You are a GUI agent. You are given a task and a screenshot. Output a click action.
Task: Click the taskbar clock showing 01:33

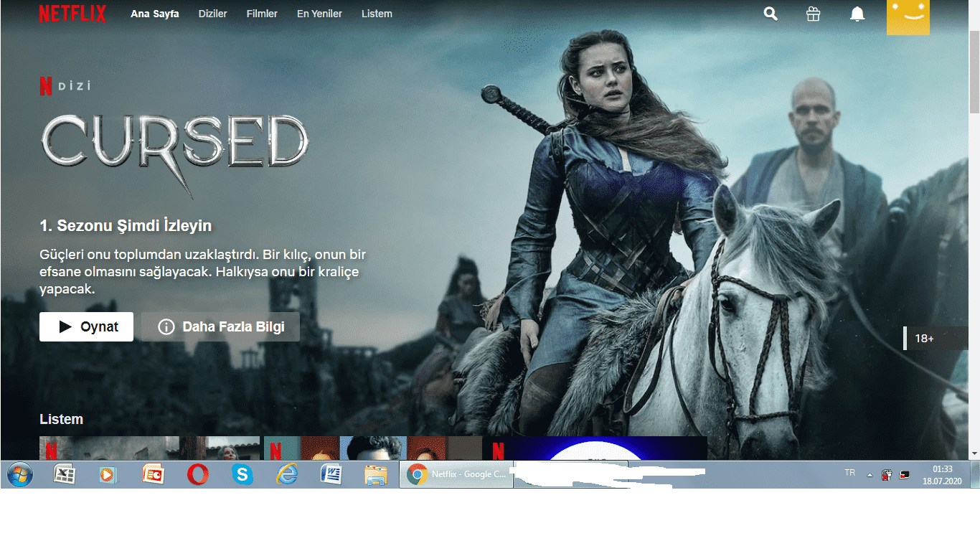[942, 475]
